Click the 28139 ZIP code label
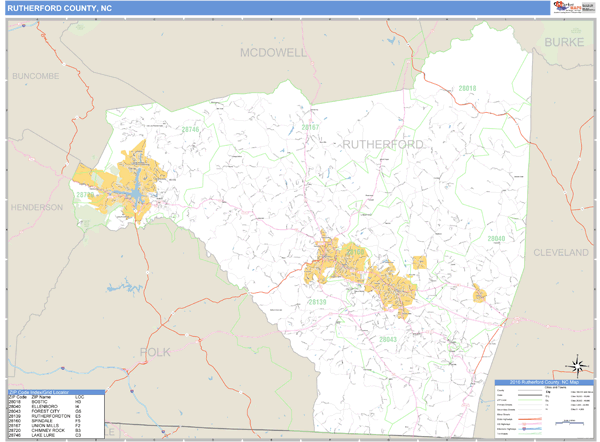This screenshot has height=442, width=600. coord(317,301)
